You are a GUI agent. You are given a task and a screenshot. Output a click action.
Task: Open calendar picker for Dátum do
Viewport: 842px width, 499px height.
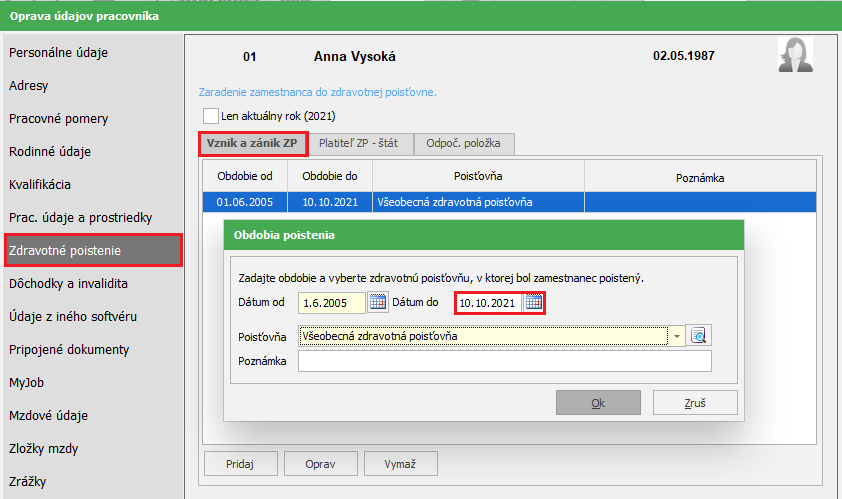(533, 302)
